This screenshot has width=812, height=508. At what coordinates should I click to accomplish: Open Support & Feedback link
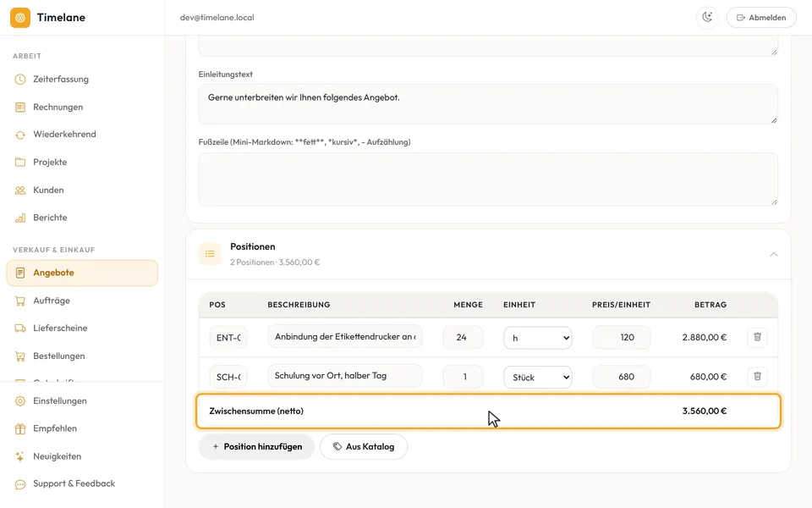tap(82, 483)
